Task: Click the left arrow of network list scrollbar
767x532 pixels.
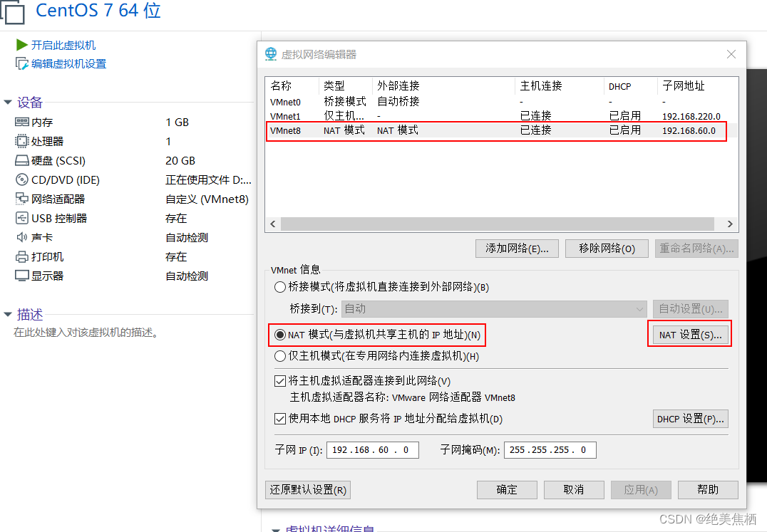Action: tap(273, 224)
